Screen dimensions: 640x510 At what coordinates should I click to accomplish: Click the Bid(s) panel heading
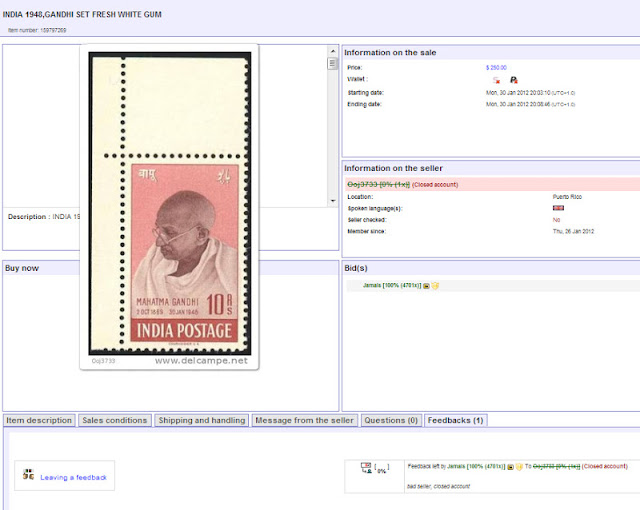(356, 268)
